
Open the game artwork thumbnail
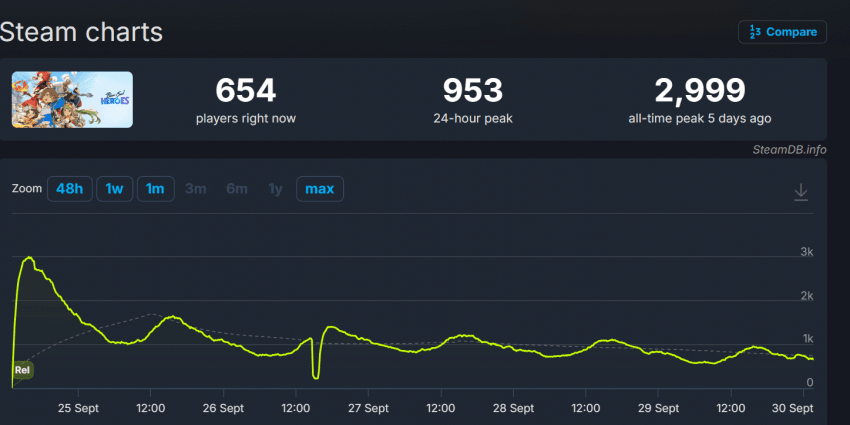click(x=72, y=100)
